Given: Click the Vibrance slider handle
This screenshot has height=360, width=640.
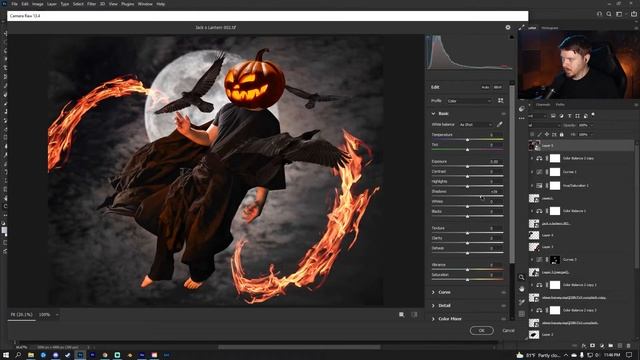Looking at the screenshot, I should pos(467,270).
